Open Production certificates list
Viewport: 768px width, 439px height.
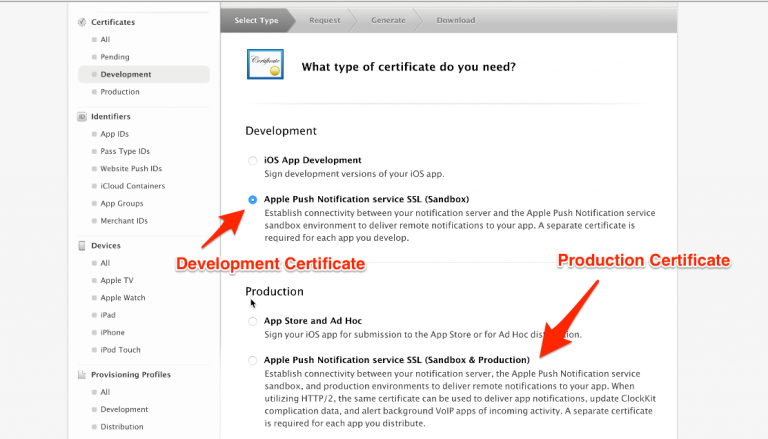pos(120,92)
